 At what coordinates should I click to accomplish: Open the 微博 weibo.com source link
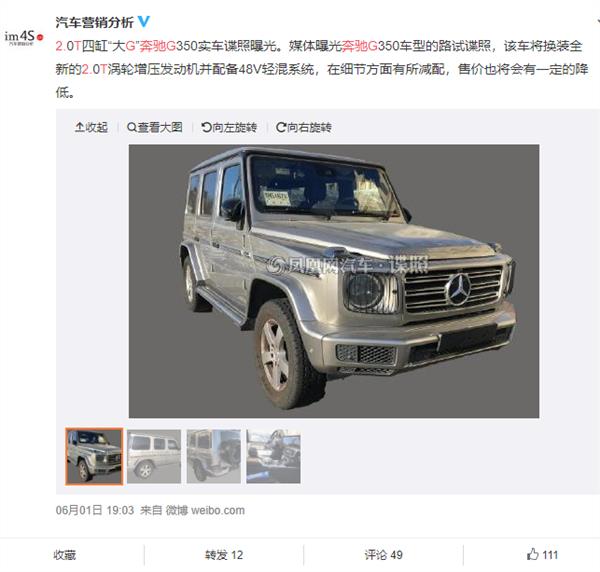pos(205,510)
